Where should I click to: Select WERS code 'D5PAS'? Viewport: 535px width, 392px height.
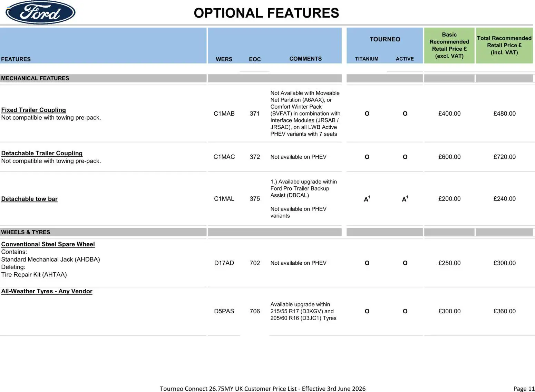pos(224,311)
